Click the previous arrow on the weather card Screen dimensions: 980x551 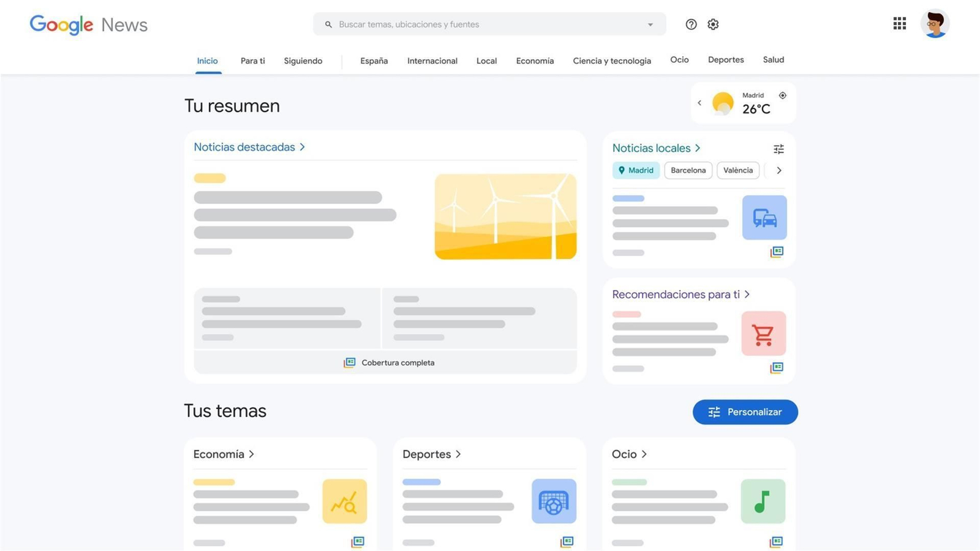tap(699, 103)
